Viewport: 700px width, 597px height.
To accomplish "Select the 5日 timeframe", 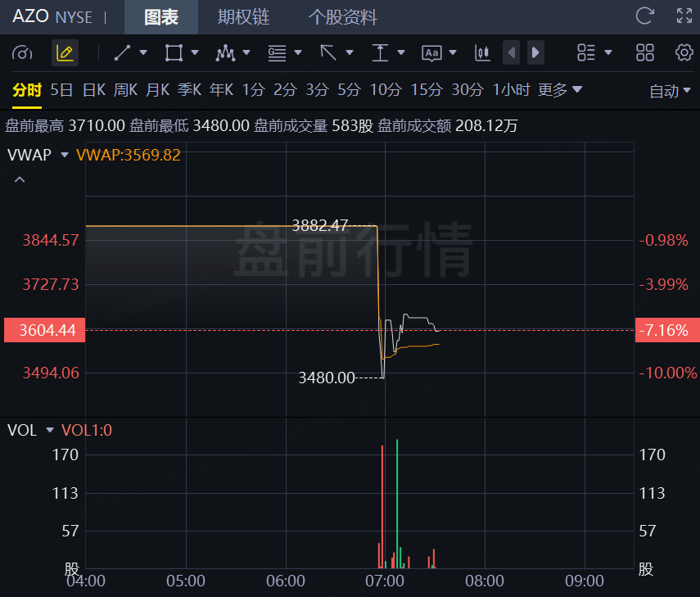I will [61, 90].
